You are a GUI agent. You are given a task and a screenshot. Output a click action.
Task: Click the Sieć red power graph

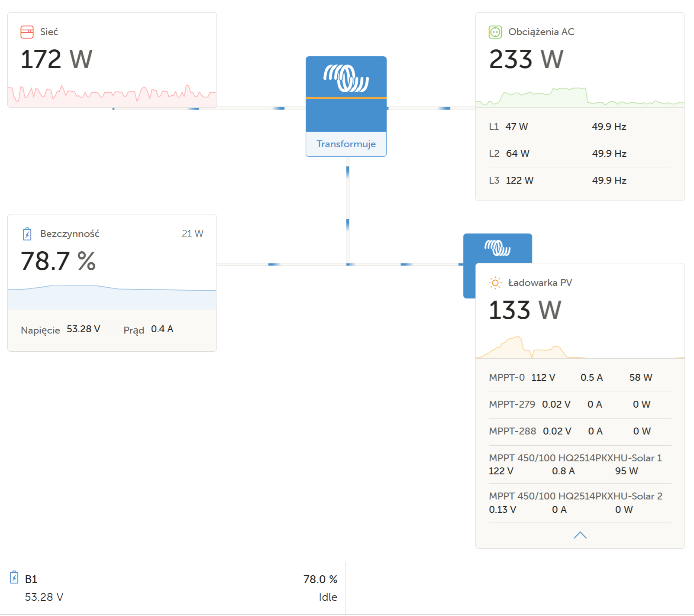(112, 95)
